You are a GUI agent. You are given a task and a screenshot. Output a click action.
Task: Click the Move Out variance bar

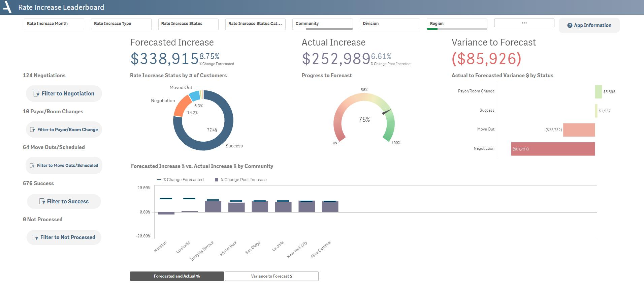click(579, 130)
